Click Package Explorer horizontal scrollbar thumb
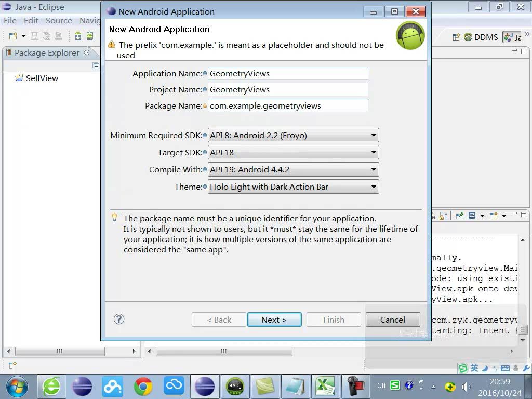This screenshot has height=399, width=532. click(60, 351)
